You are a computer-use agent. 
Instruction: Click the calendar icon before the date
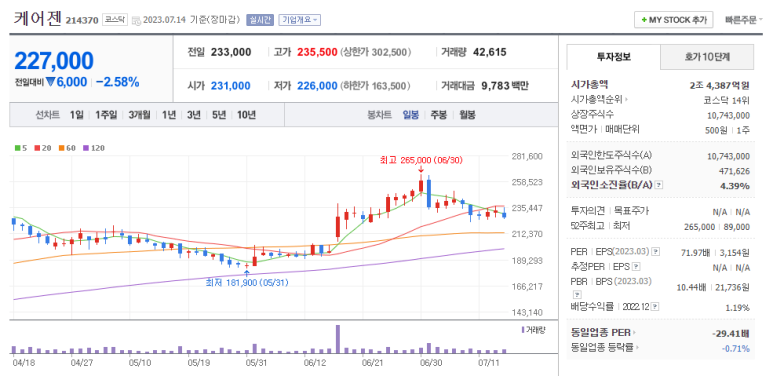[137, 20]
